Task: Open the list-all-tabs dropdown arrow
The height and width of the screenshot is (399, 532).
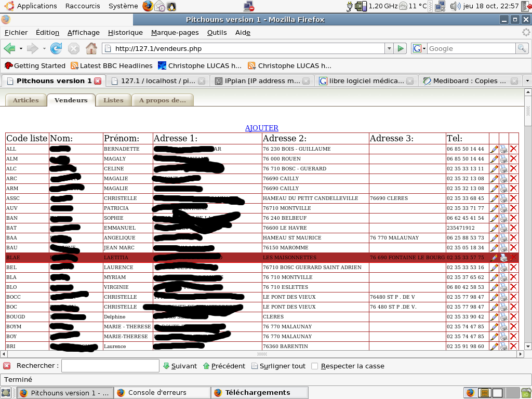Action: click(x=527, y=81)
